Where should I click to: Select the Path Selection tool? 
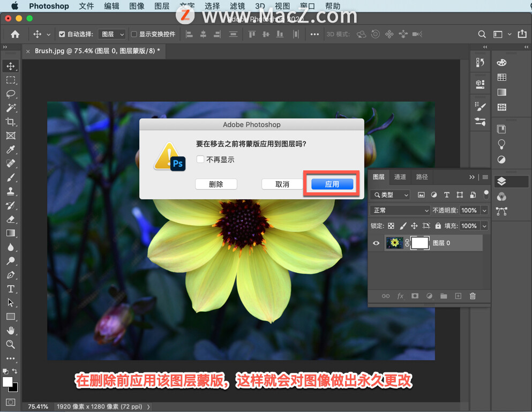(11, 303)
